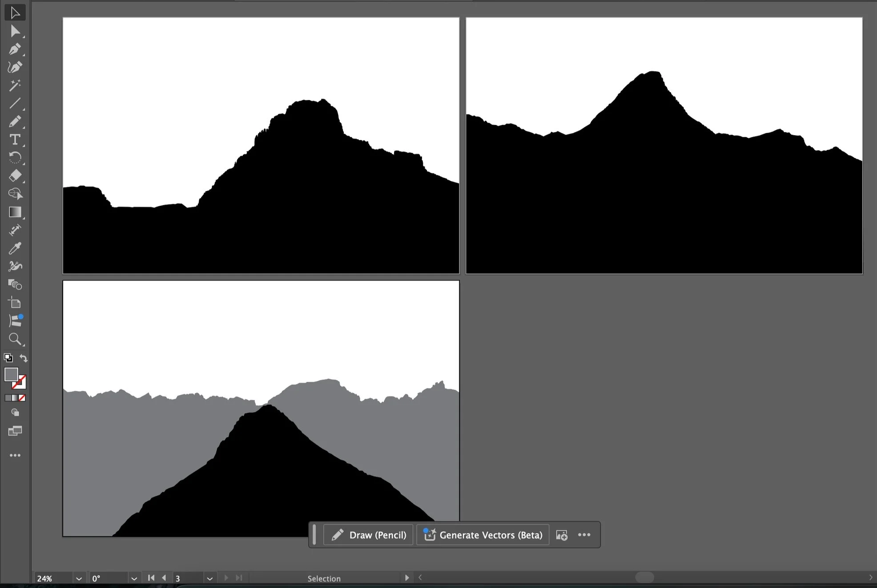Screen dimensions: 877x588
Task: Go to previous artboard arrow
Action: (x=164, y=578)
